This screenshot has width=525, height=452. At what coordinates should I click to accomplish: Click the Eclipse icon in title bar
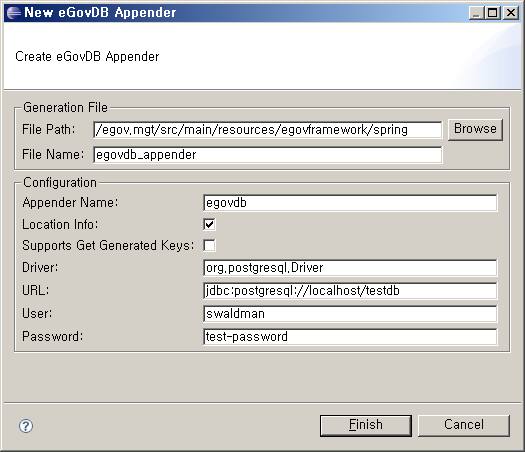click(x=14, y=13)
